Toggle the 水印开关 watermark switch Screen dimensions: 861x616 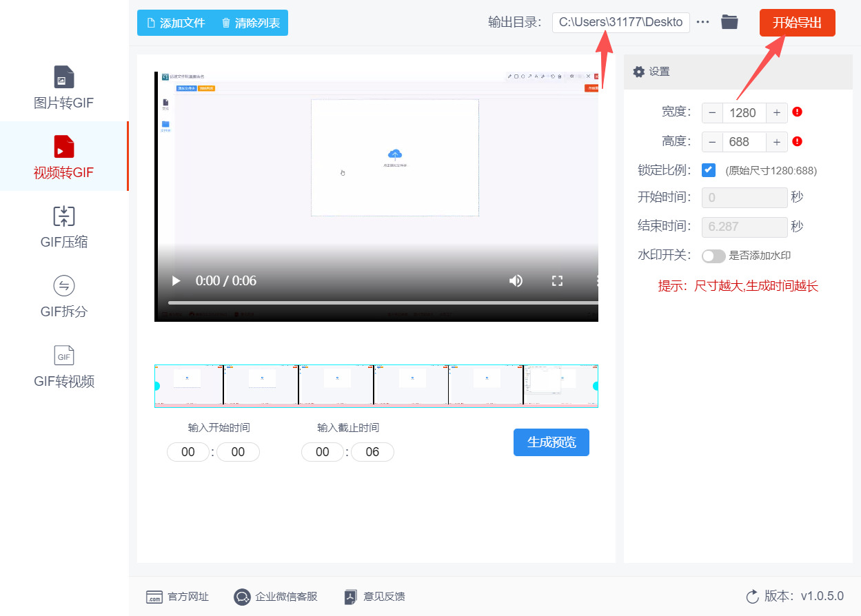(x=713, y=256)
